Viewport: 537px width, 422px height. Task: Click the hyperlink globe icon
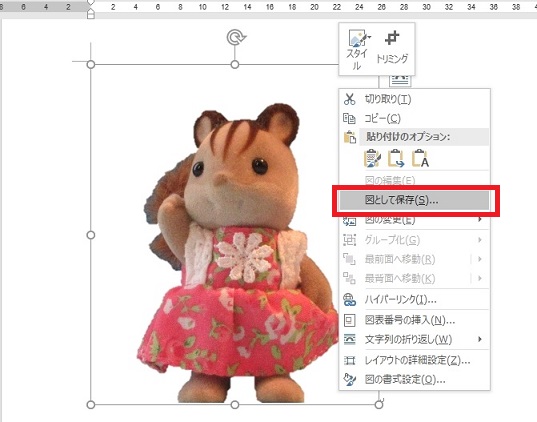pos(349,300)
